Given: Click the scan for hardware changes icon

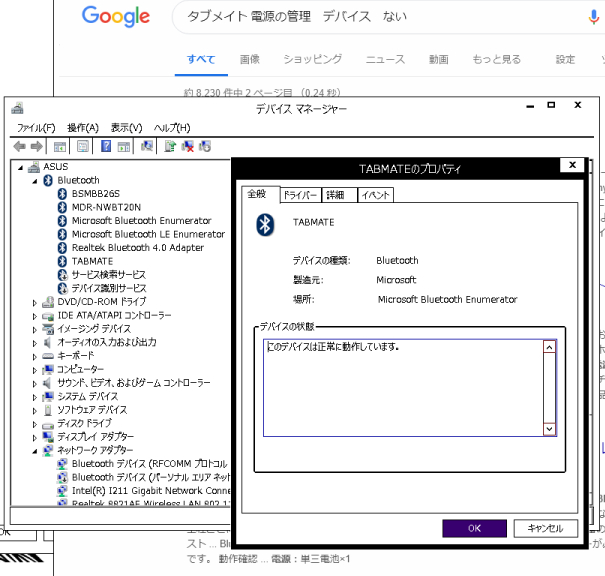Looking at the screenshot, I should pos(147,146).
